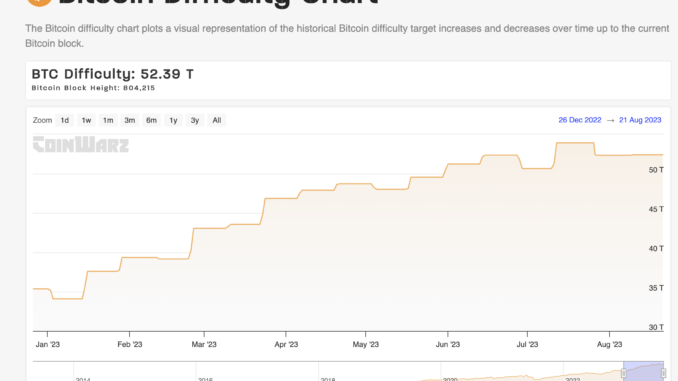Select the All zoom range
This screenshot has height=381, width=678.
click(x=217, y=120)
